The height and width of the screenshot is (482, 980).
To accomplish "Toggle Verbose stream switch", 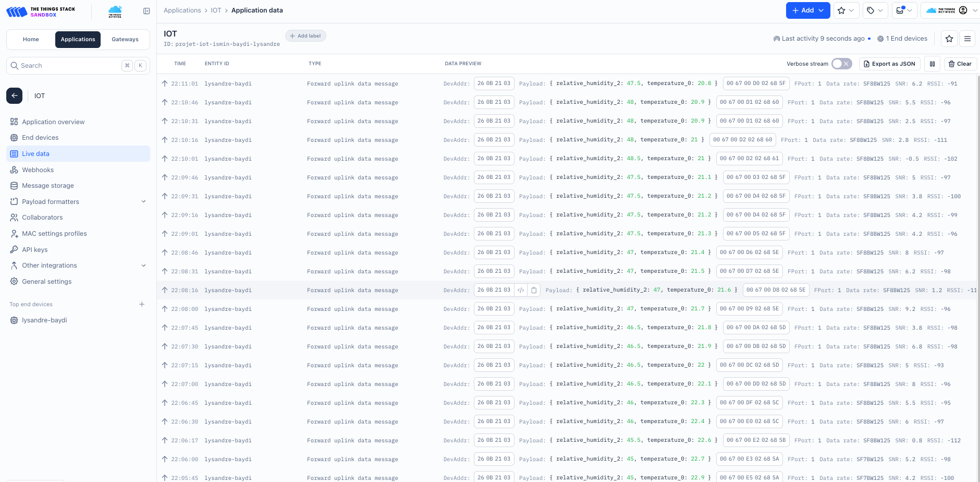I will pyautogui.click(x=841, y=64).
